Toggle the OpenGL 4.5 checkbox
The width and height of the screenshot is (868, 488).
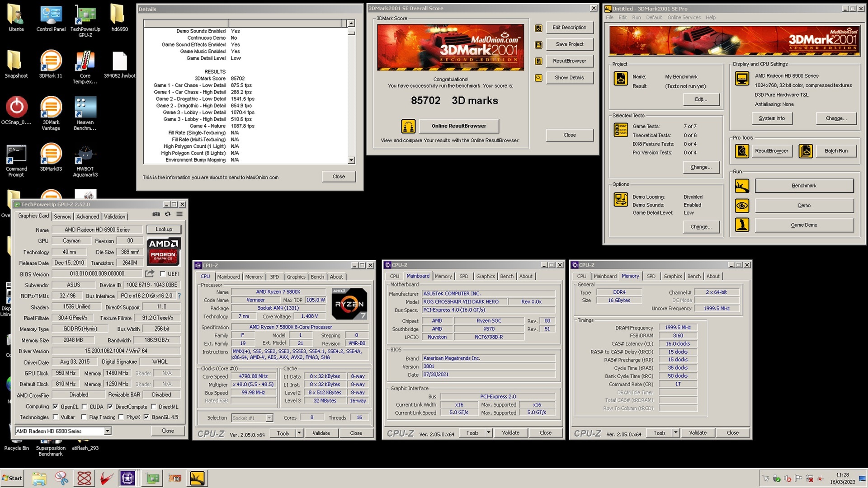coord(146,417)
